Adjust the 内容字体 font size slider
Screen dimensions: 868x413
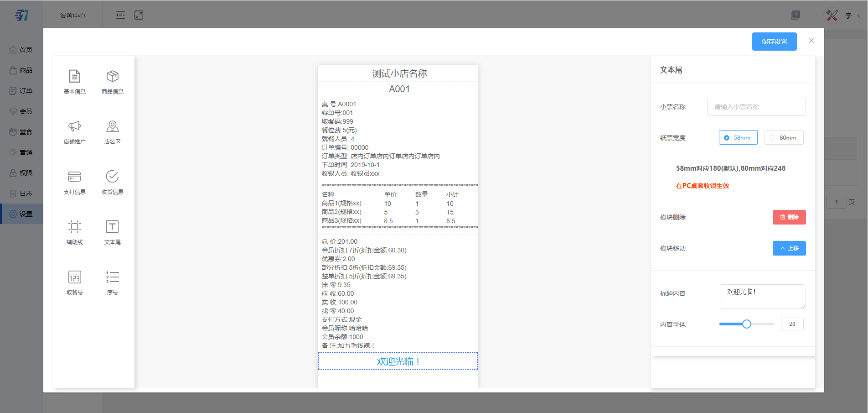point(747,324)
